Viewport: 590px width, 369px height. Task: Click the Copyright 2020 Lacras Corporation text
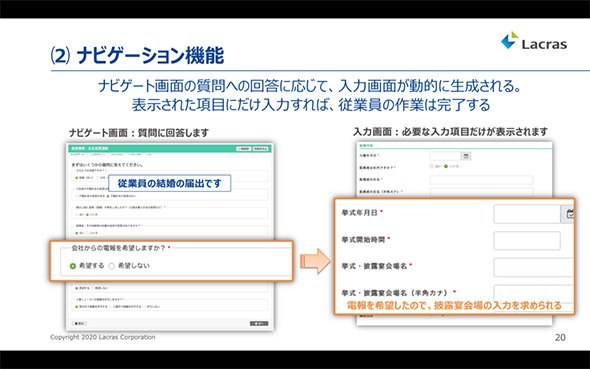103,337
